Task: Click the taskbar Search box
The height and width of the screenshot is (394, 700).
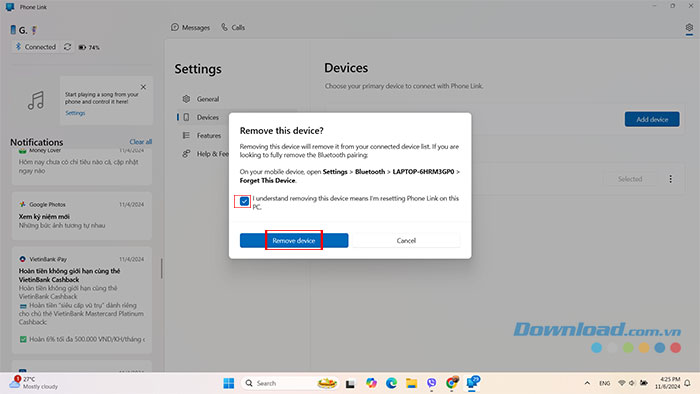Action: 290,383
